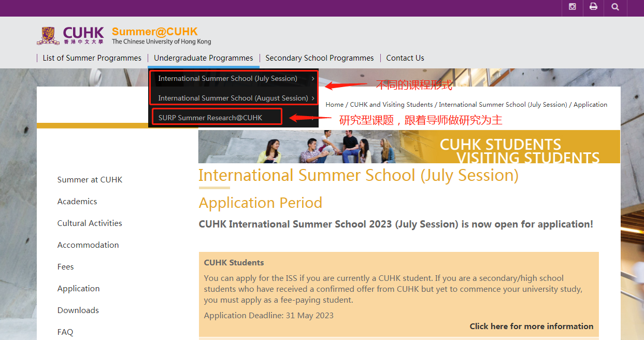Open Accommodation sidebar link
This screenshot has width=644, height=340.
88,245
